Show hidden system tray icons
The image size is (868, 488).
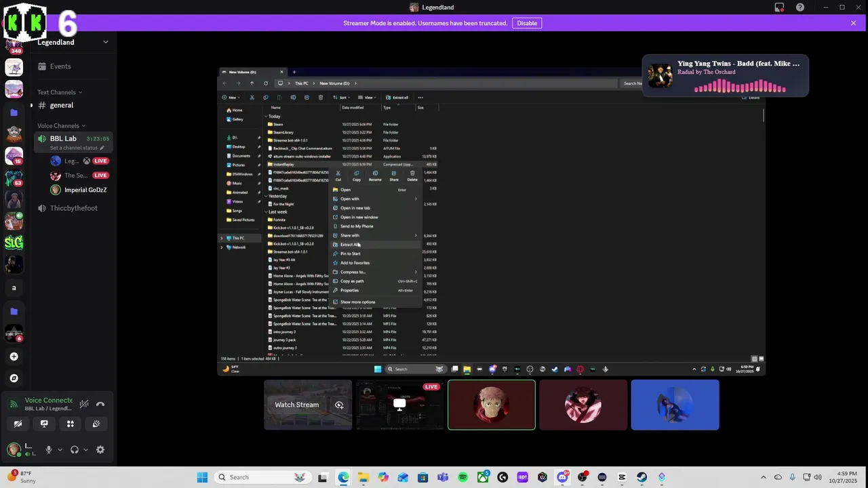pyautogui.click(x=764, y=477)
